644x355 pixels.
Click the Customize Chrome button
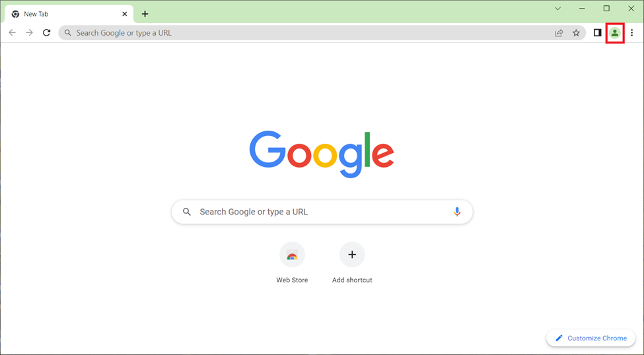click(590, 338)
